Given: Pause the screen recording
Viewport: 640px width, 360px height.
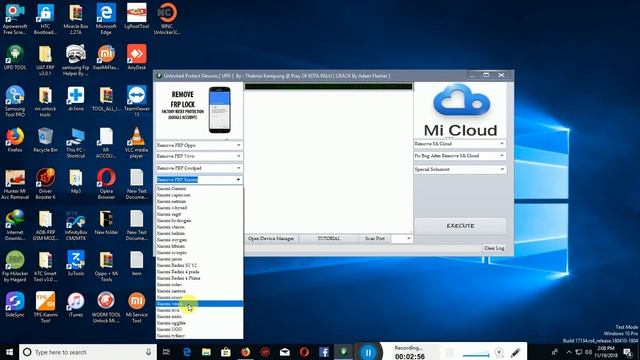Looking at the screenshot, I should point(368,352).
